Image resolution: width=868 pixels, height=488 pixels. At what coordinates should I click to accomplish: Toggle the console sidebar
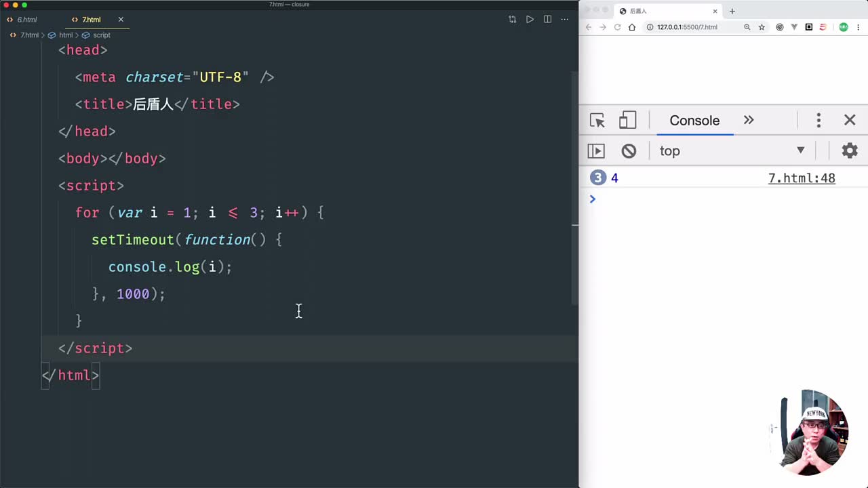click(x=596, y=150)
